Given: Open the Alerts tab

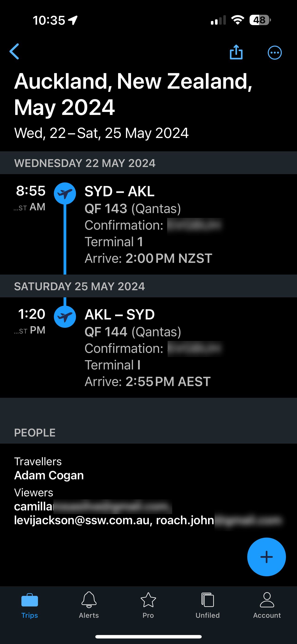Looking at the screenshot, I should [x=89, y=605].
